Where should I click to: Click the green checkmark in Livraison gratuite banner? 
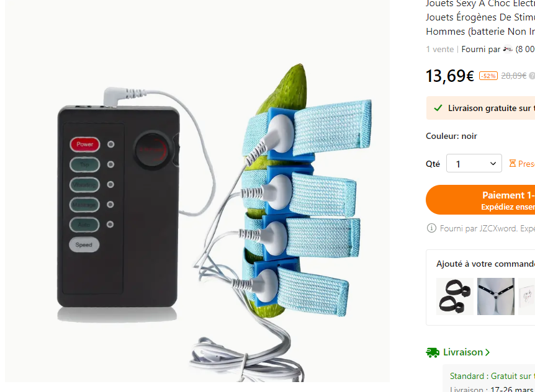pyautogui.click(x=438, y=109)
